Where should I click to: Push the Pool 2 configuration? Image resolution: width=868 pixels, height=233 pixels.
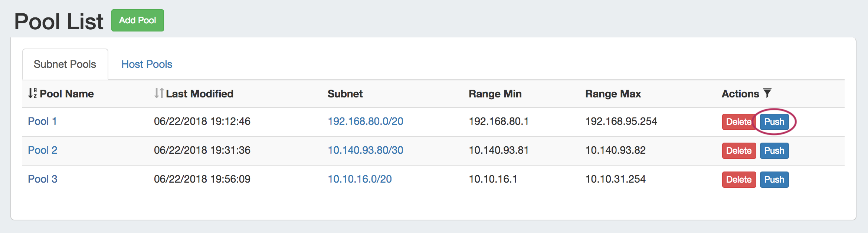774,151
